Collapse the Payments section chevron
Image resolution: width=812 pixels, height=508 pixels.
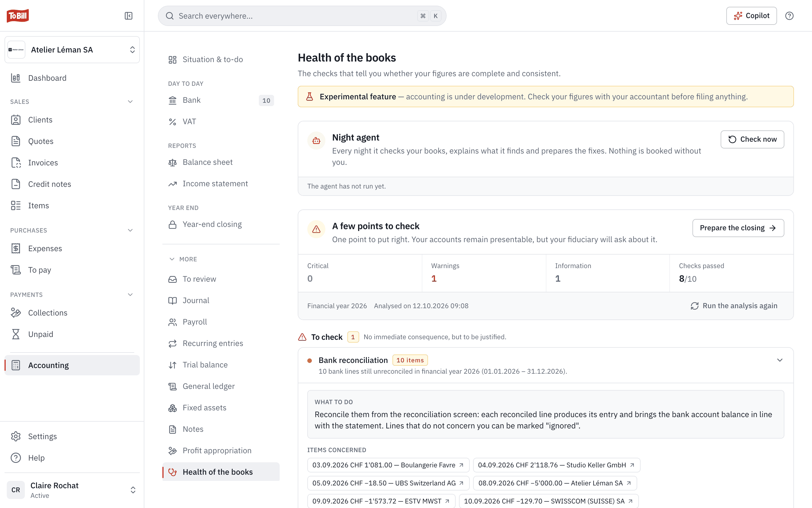pos(130,295)
